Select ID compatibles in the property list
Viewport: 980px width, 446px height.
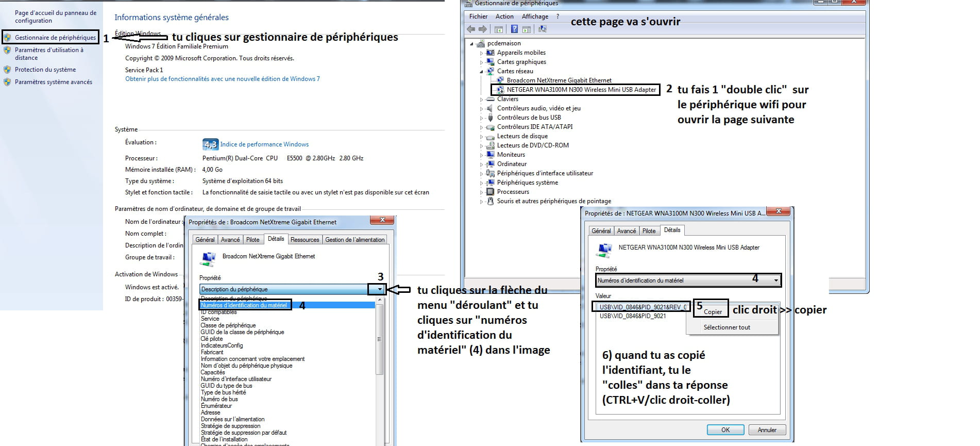tap(218, 312)
